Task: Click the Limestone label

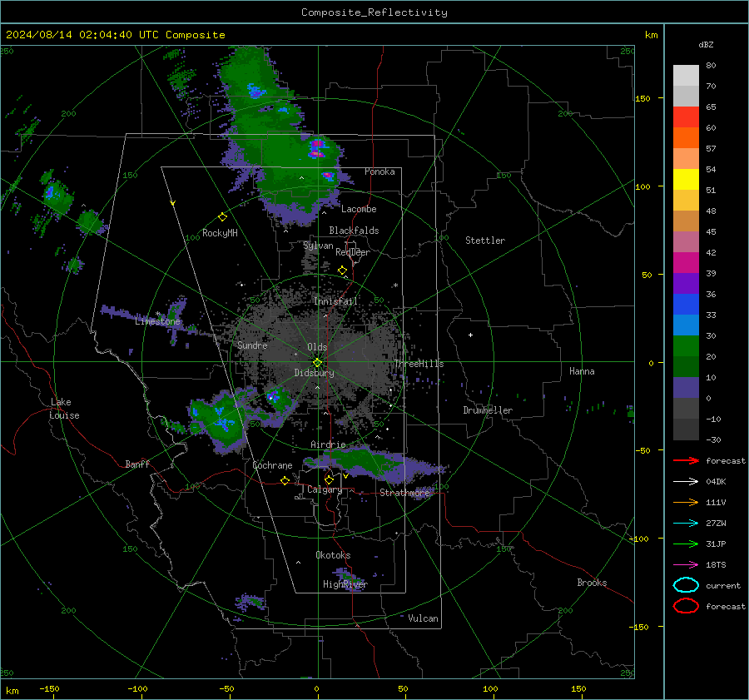Action: [157, 321]
